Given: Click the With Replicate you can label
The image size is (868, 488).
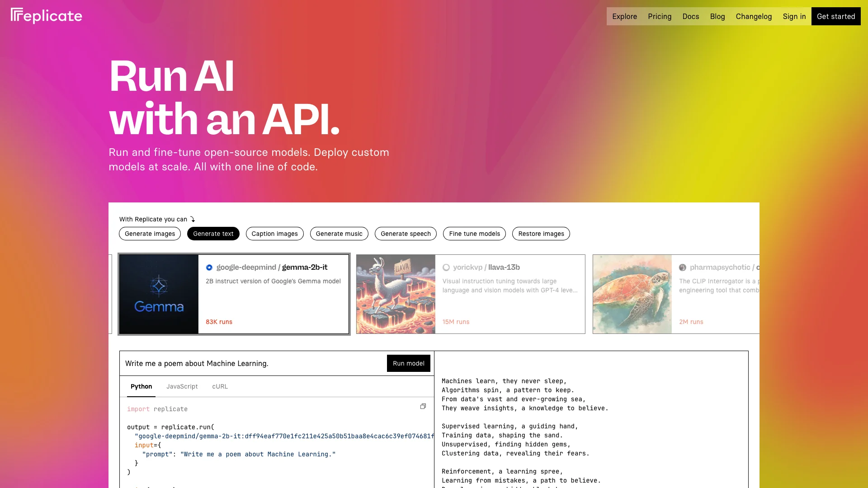Looking at the screenshot, I should point(153,219).
